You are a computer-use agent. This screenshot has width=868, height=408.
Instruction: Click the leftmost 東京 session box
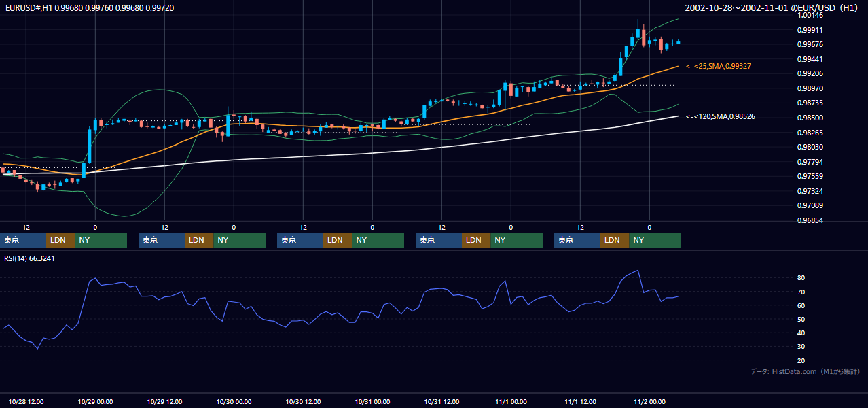23,240
